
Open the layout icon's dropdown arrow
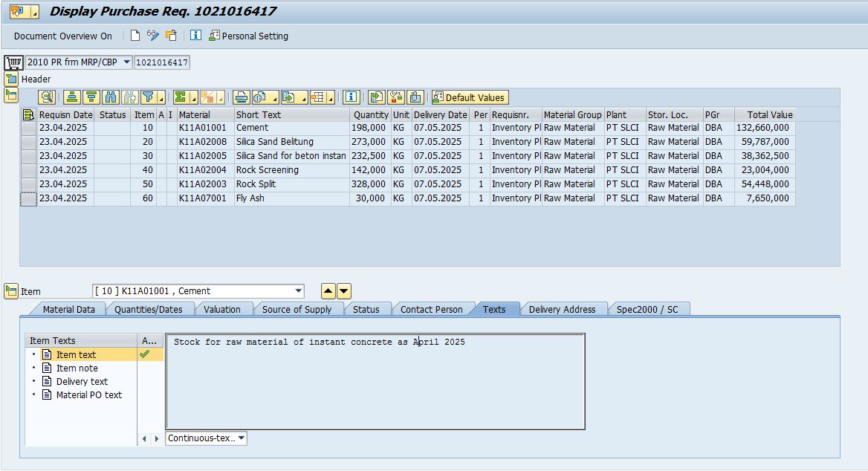[331, 98]
